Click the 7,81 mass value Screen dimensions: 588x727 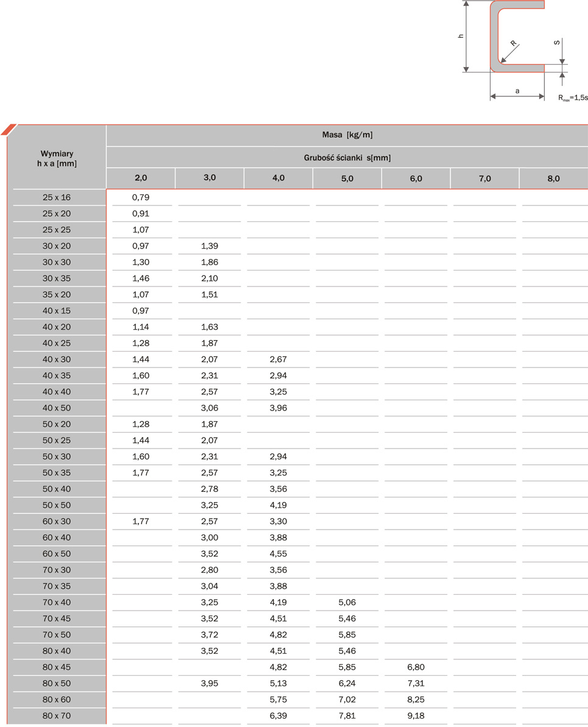coord(347,717)
